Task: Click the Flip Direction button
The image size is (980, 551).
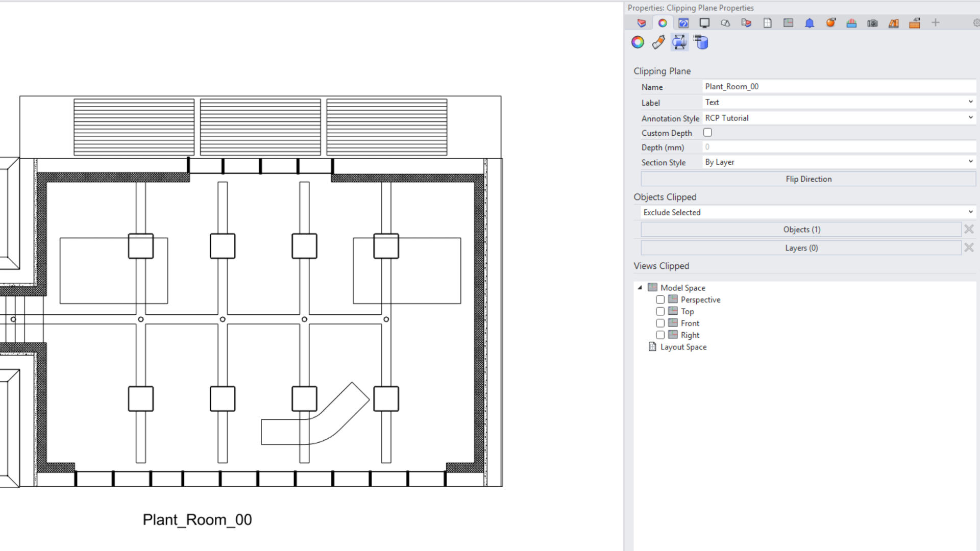Action: coord(808,179)
